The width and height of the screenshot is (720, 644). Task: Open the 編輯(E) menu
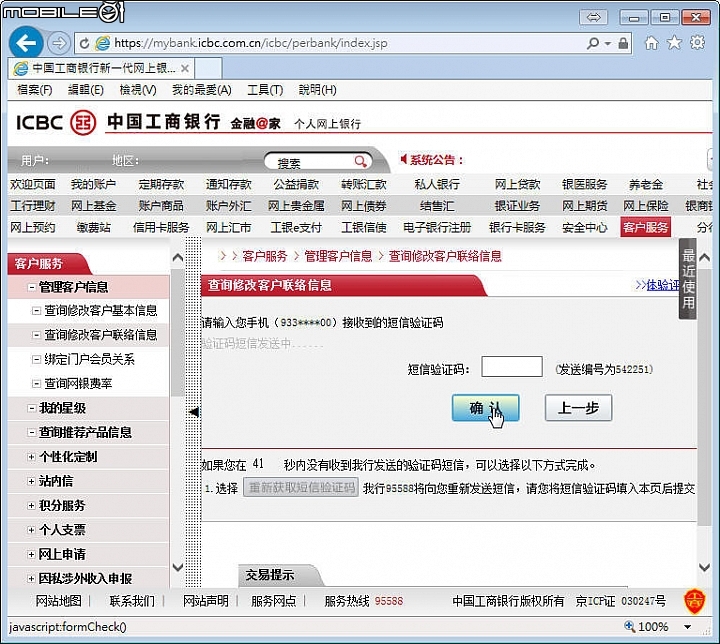click(x=86, y=90)
